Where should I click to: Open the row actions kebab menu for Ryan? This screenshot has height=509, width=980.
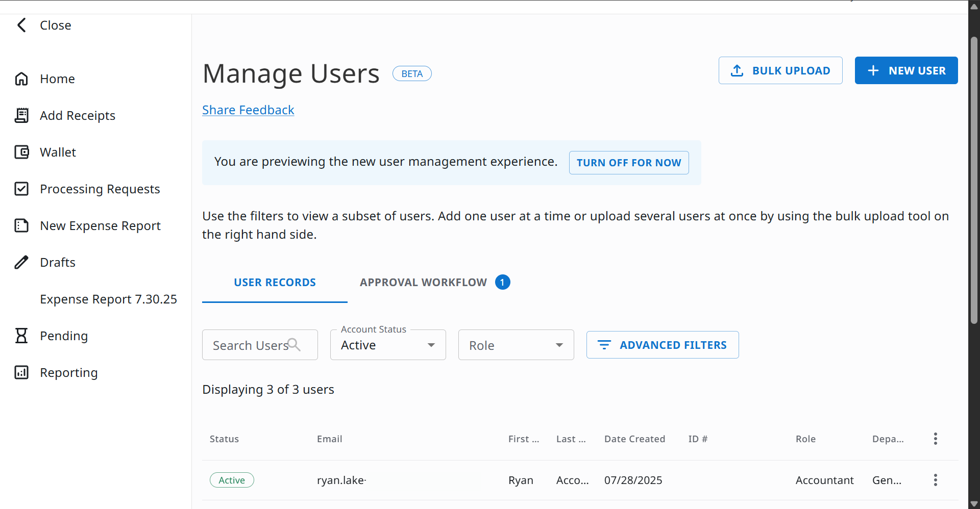point(936,480)
